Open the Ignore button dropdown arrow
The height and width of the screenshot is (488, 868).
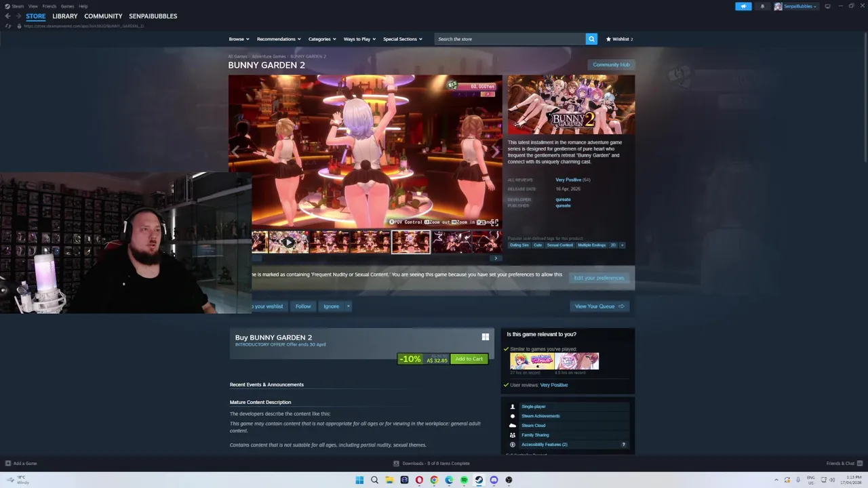[348, 306]
